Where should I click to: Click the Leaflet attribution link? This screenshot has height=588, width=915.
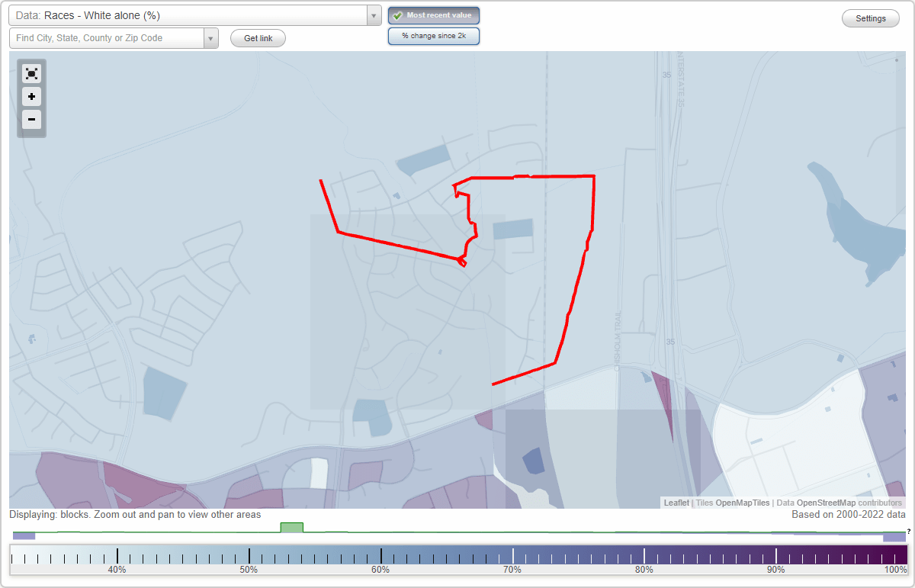[676, 503]
